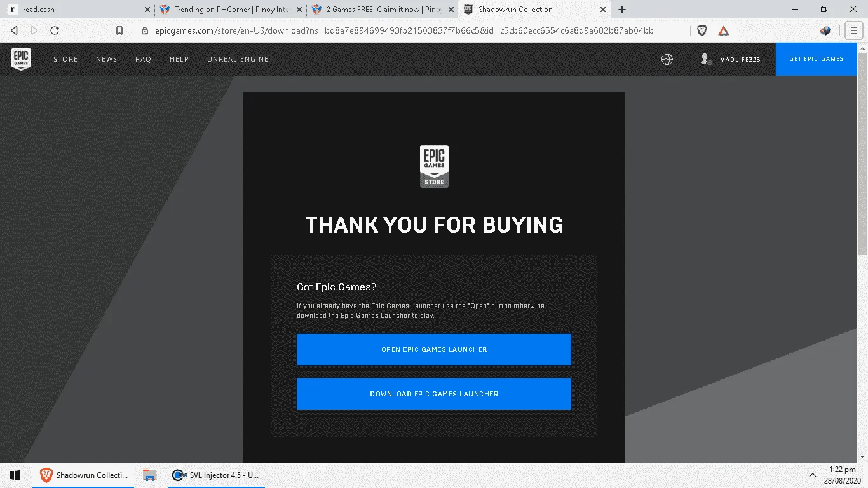The width and height of the screenshot is (868, 488).
Task: Close the read.cash tab
Action: 147,10
